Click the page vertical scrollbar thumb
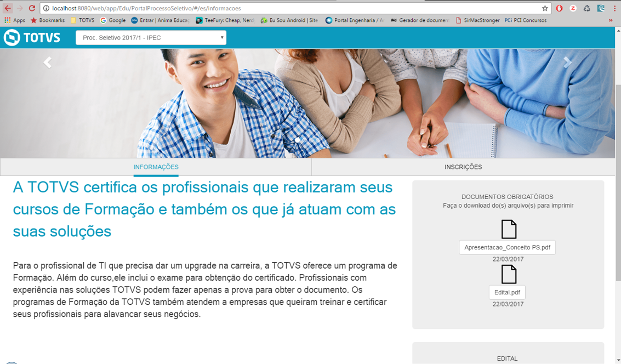Screen dimensions: 621x364 coord(618,183)
